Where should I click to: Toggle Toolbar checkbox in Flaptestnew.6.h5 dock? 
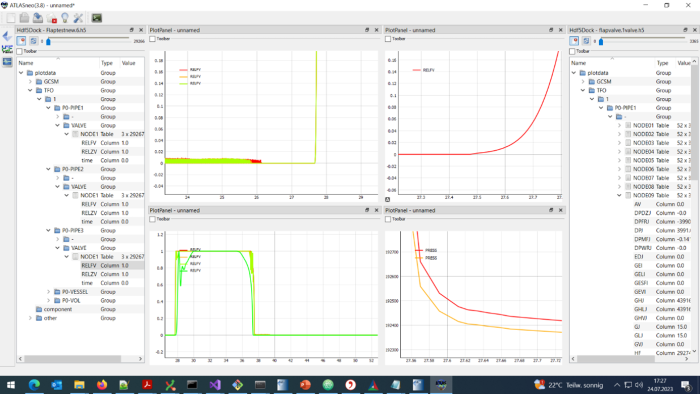(20, 51)
